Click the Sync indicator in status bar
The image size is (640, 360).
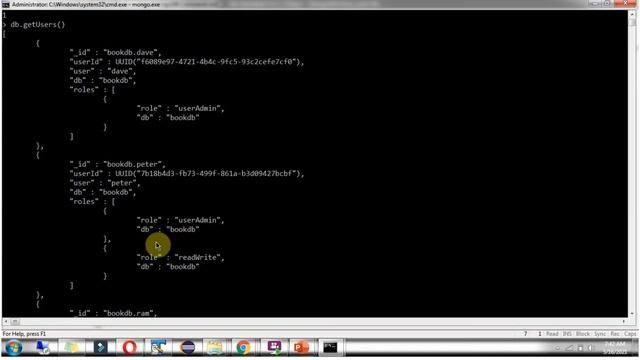[600, 334]
